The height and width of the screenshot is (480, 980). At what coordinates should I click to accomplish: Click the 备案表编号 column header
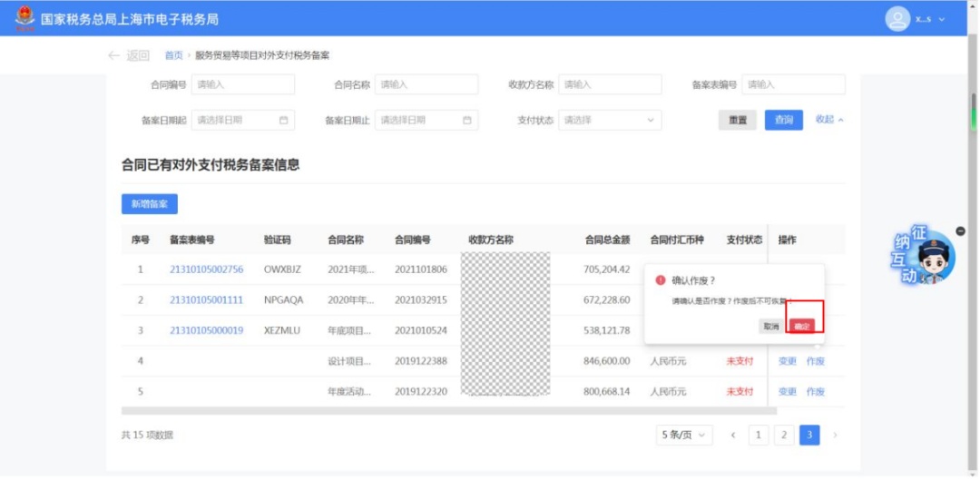[x=191, y=240]
